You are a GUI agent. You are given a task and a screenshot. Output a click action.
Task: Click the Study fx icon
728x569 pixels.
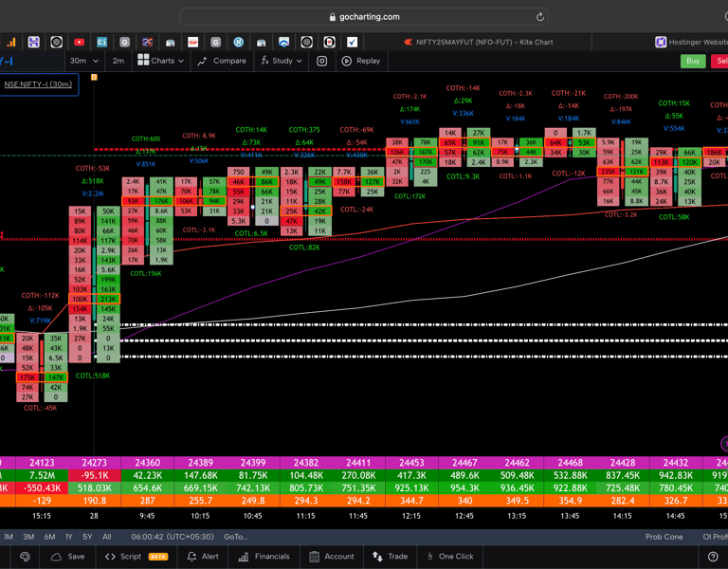[x=264, y=61]
